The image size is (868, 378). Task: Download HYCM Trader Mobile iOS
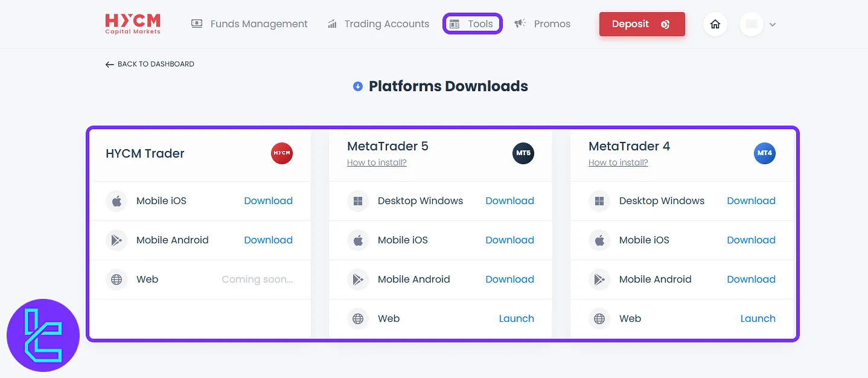click(x=268, y=201)
